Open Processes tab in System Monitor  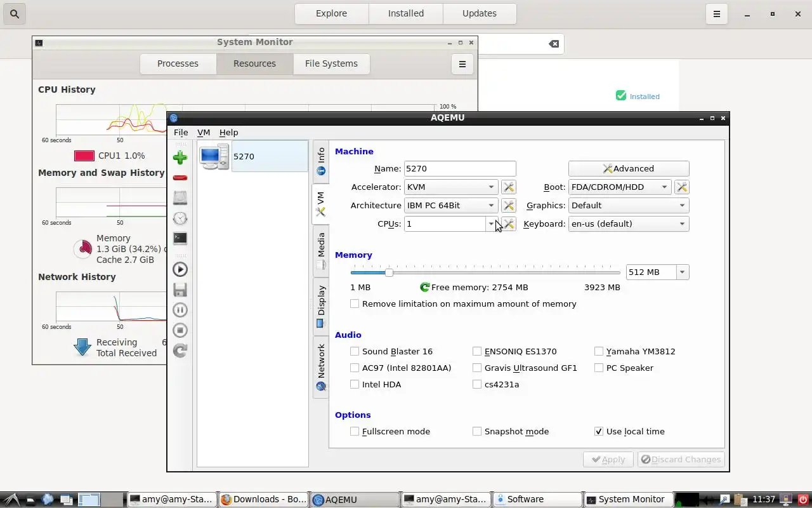(178, 63)
